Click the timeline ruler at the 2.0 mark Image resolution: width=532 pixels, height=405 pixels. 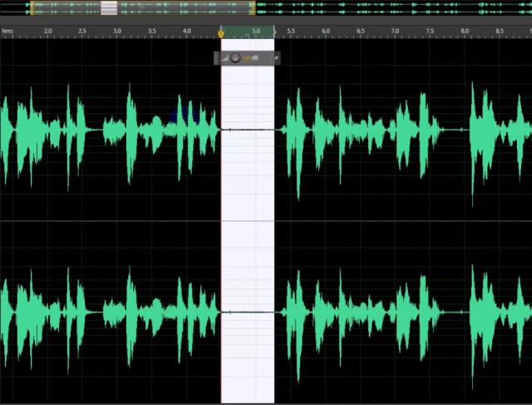48,33
